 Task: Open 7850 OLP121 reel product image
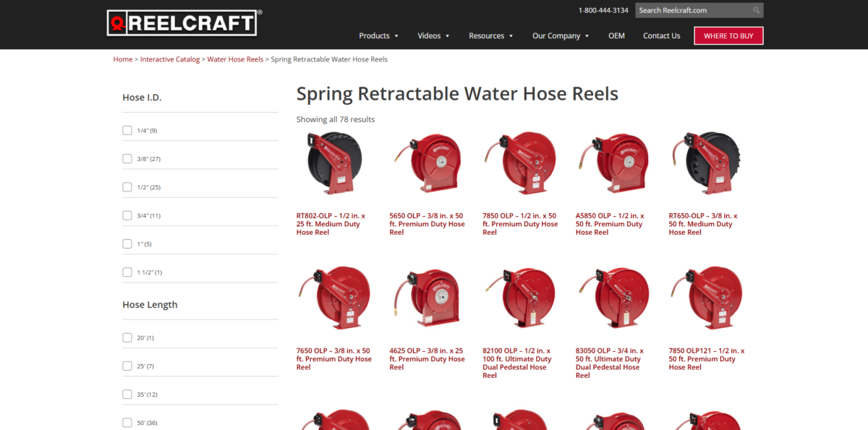coord(707,298)
